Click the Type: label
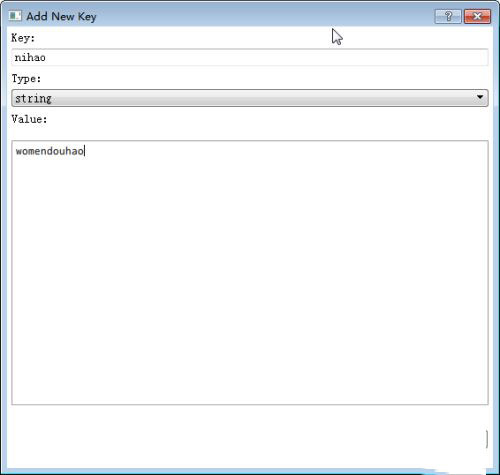 click(26, 79)
